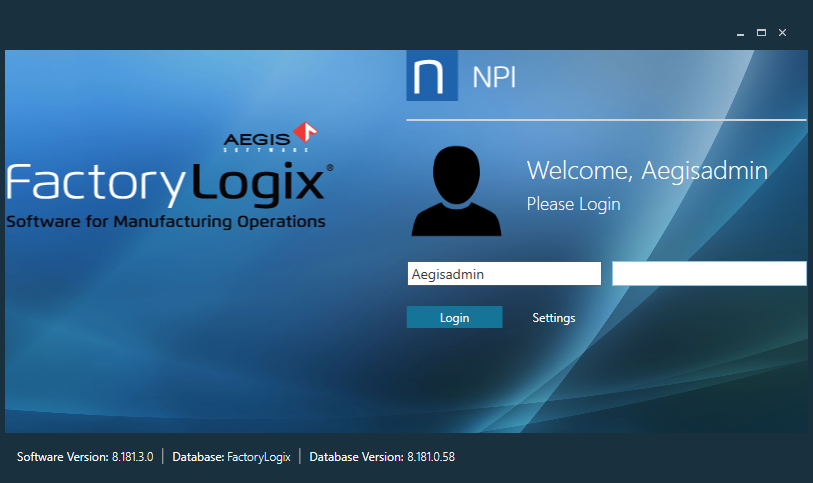The width and height of the screenshot is (813, 483).
Task: Maximize the FactoryLogix window
Action: [761, 33]
